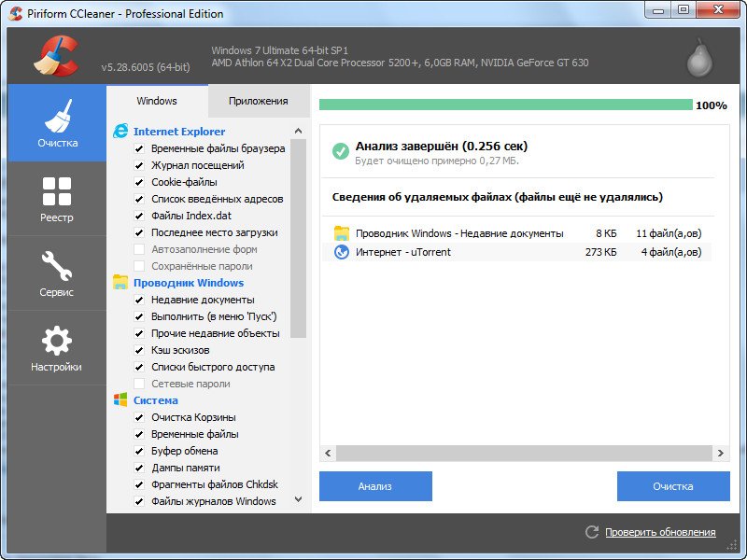The image size is (747, 560).
Task: Uncheck Дампы памяти checkbox
Action: click(139, 468)
